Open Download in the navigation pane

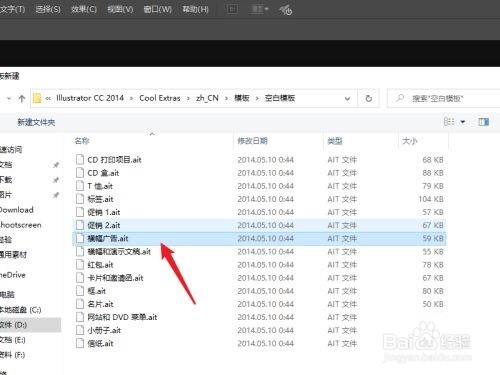coord(17,210)
